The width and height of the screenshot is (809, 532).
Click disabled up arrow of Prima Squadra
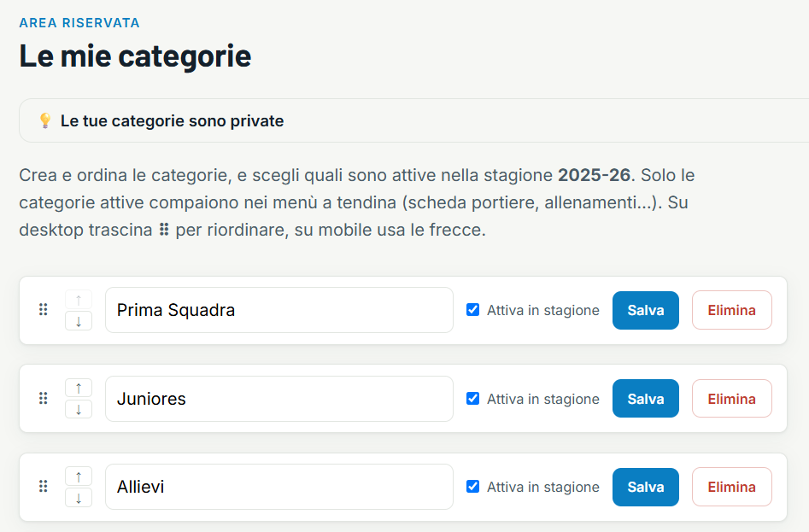[79, 300]
